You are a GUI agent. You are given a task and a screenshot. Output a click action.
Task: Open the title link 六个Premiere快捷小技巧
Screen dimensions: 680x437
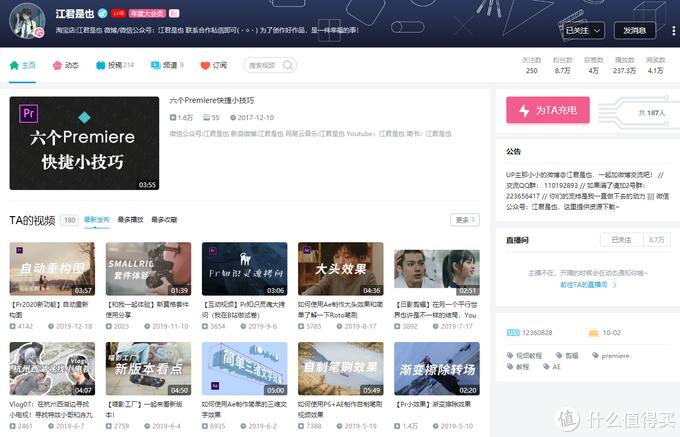click(x=212, y=101)
